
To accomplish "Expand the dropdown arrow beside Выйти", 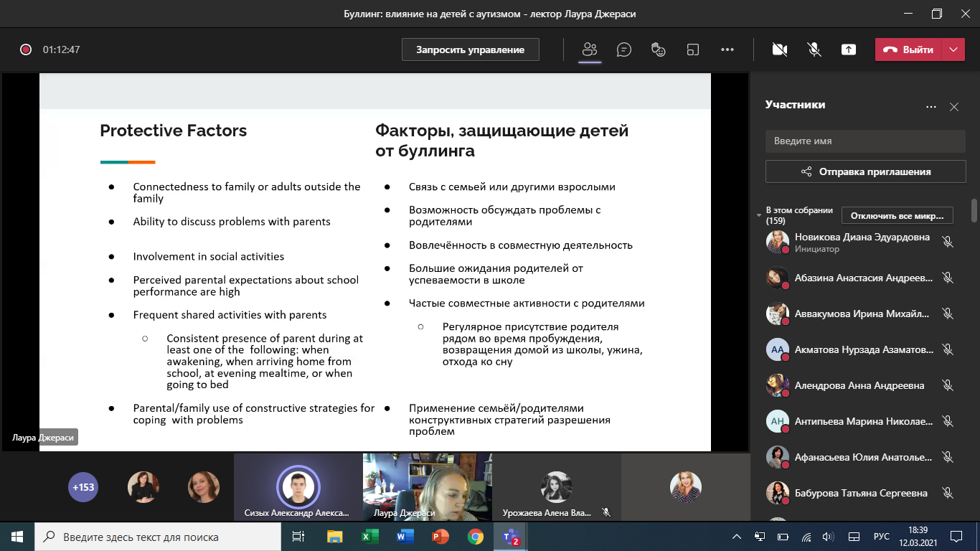I will pyautogui.click(x=953, y=50).
